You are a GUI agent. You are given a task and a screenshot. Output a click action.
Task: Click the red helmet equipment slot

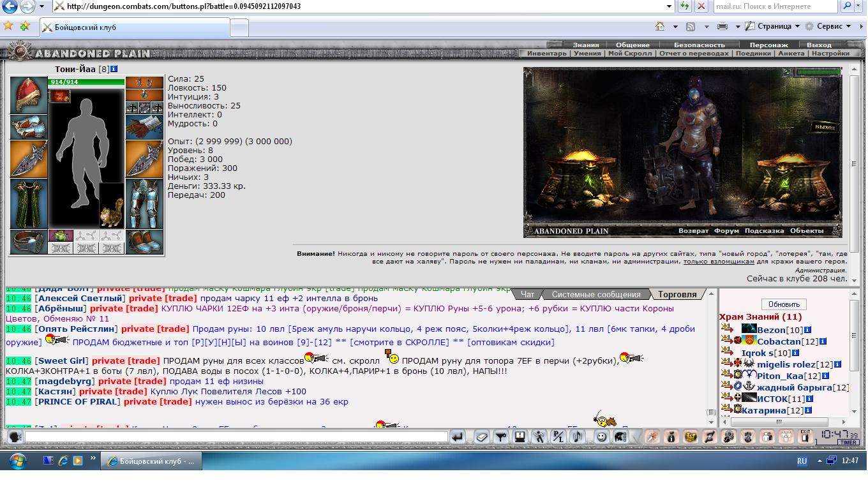28,95
